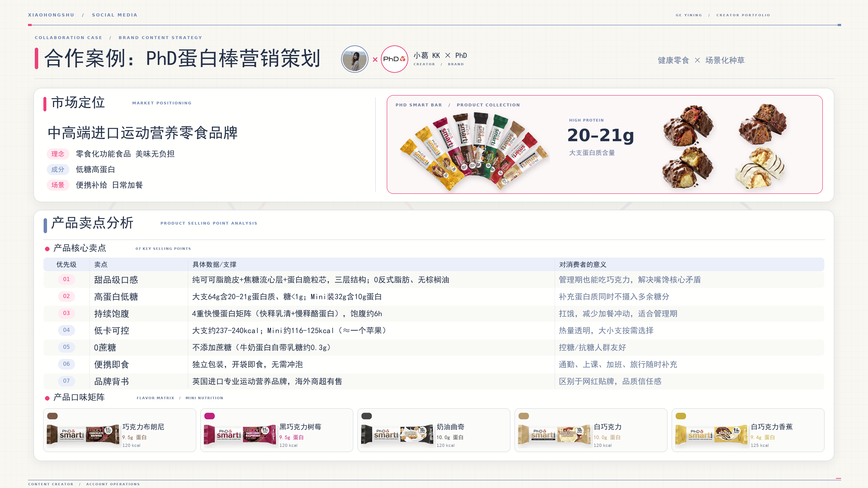The width and height of the screenshot is (868, 488).
Task: Click the 甜品级口感 selling point cell
Action: (x=116, y=280)
